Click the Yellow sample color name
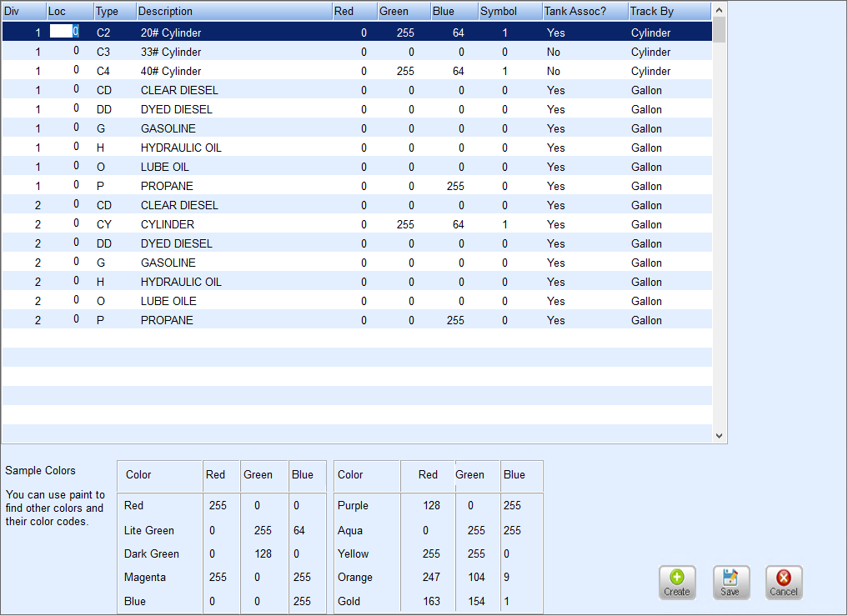848x616 pixels. click(354, 553)
